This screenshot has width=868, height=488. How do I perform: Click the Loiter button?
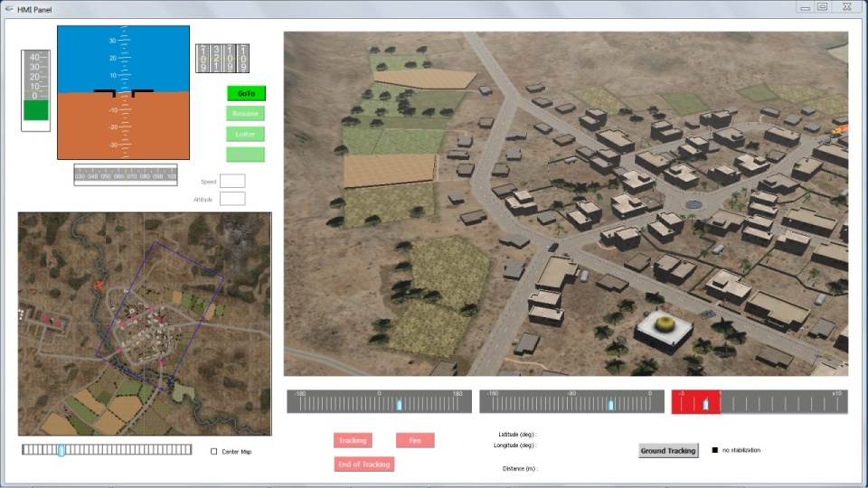pos(245,134)
